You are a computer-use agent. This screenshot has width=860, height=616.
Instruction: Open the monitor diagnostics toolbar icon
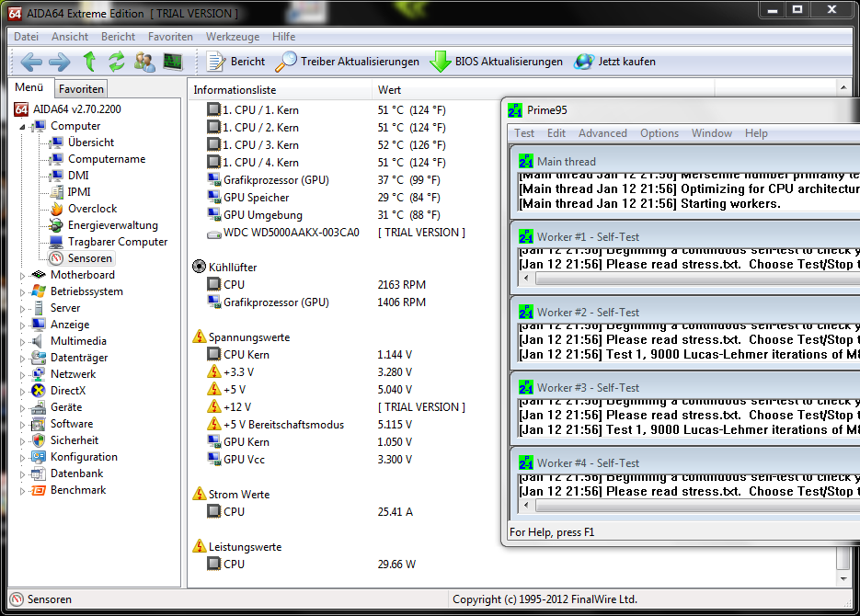point(173,62)
